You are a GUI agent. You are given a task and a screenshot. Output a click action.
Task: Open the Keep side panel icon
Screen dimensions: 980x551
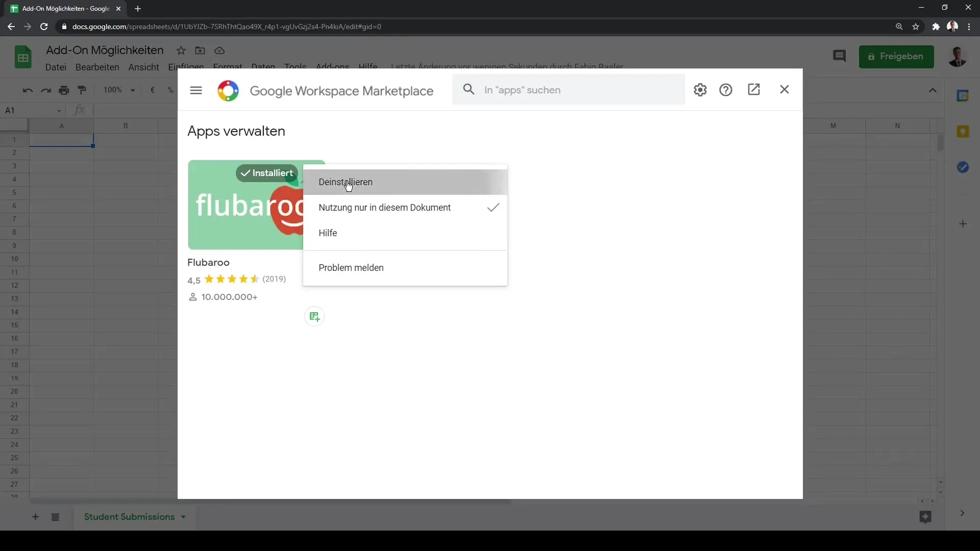963,132
